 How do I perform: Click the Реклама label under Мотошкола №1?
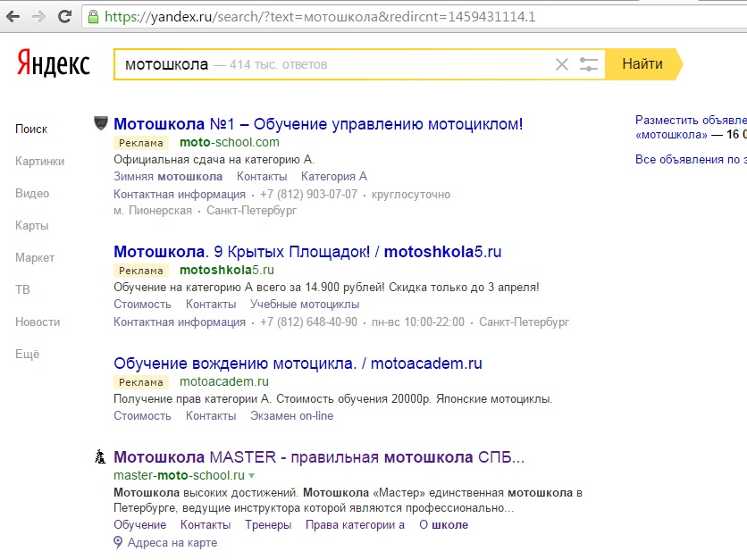click(141, 143)
